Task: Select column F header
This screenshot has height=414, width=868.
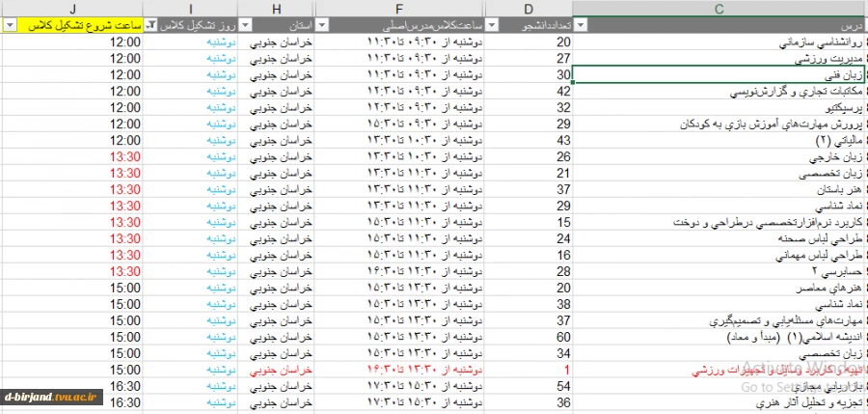Action: [399, 9]
